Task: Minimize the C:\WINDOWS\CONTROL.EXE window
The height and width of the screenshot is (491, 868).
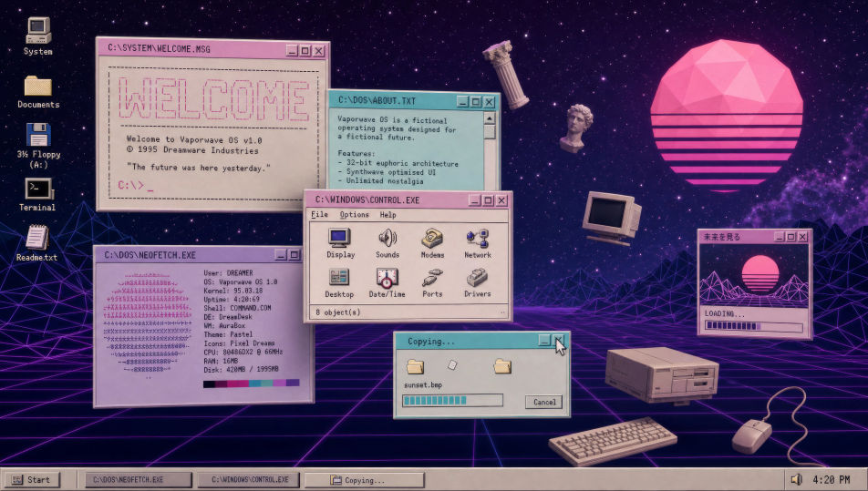Action: [x=474, y=200]
